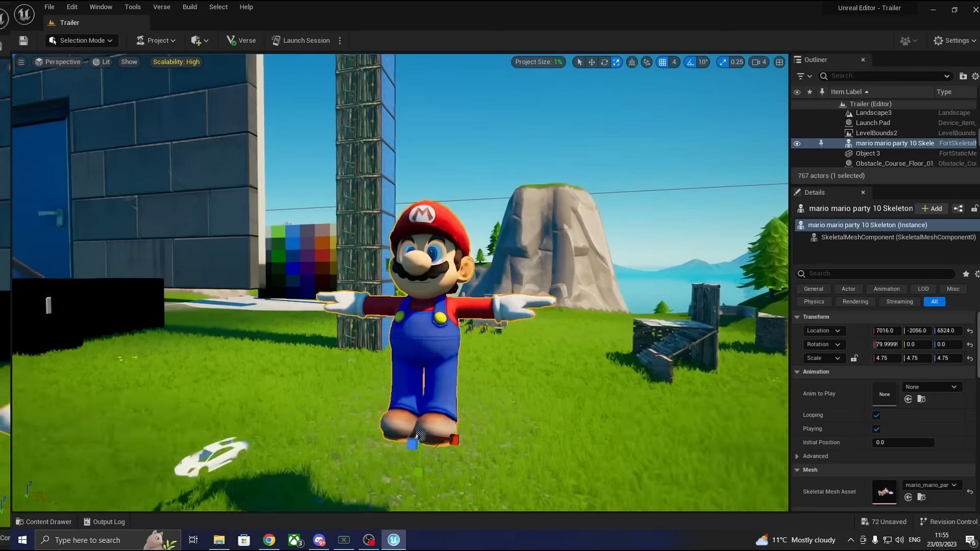Reset Scale to default arrow

coord(970,359)
